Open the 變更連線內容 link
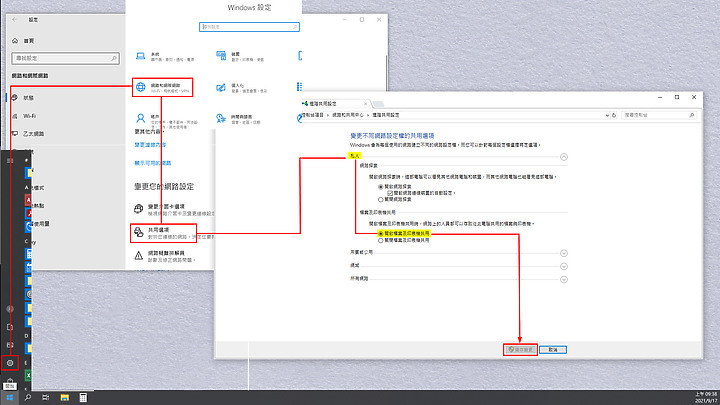 click(150, 145)
